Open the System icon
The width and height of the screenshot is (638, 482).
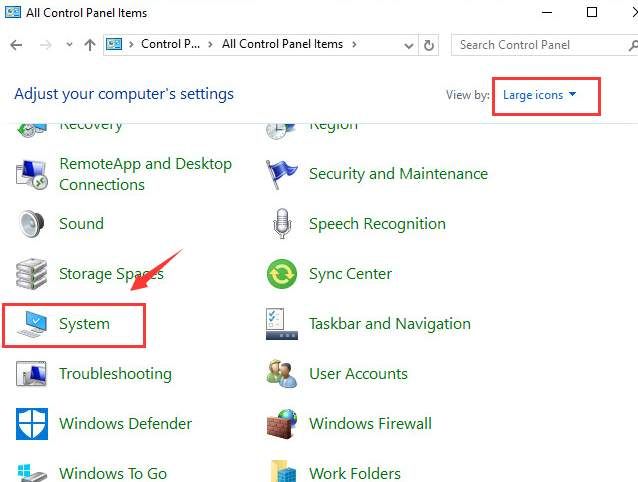[32, 324]
